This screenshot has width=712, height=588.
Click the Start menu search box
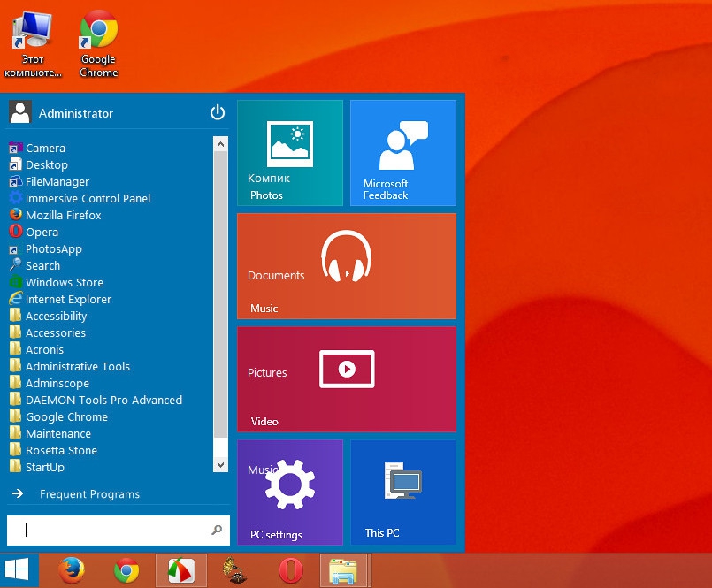[x=118, y=530]
